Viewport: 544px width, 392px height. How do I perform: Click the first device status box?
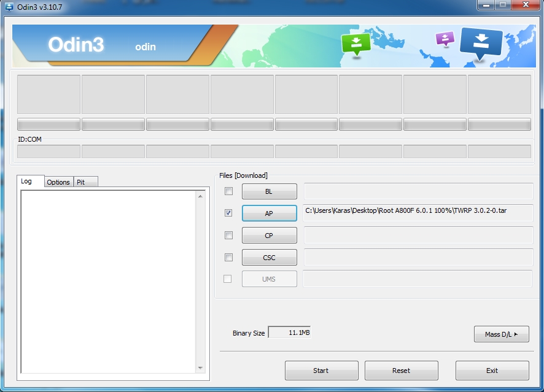point(49,94)
